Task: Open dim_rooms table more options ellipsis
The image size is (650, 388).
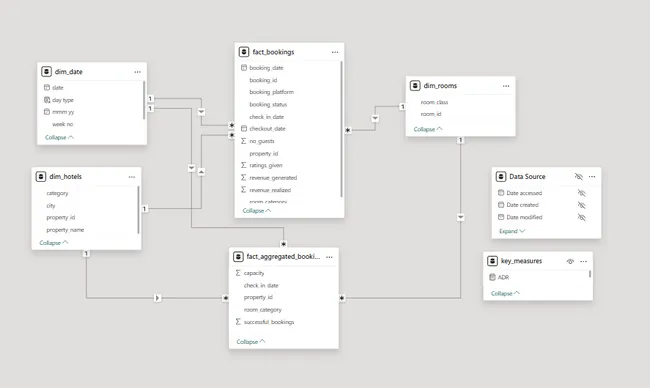Action: coord(506,86)
